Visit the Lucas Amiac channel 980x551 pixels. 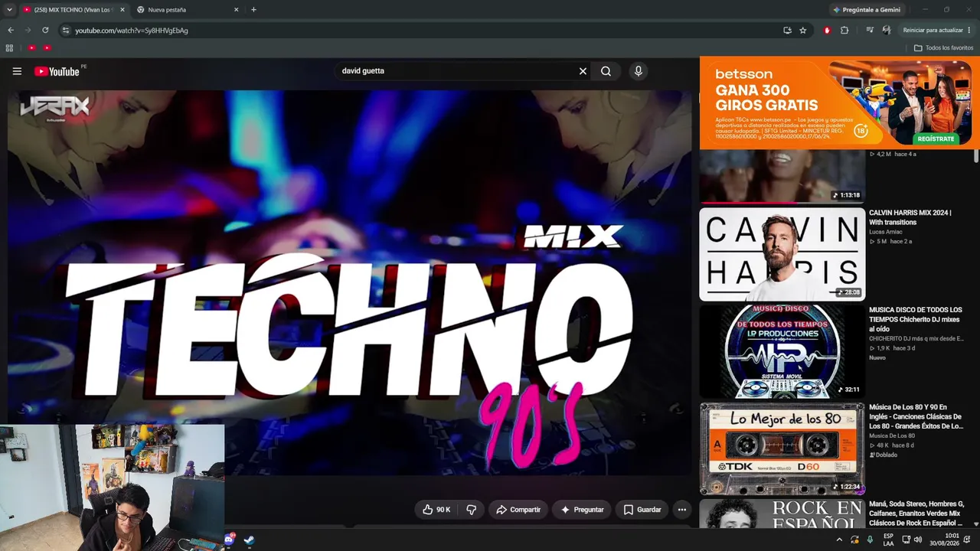click(x=887, y=232)
